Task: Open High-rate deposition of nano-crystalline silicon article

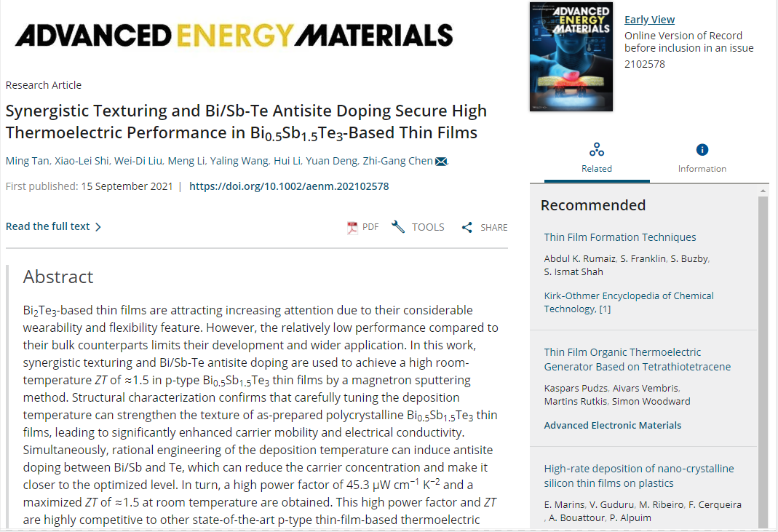Action: tap(639, 476)
